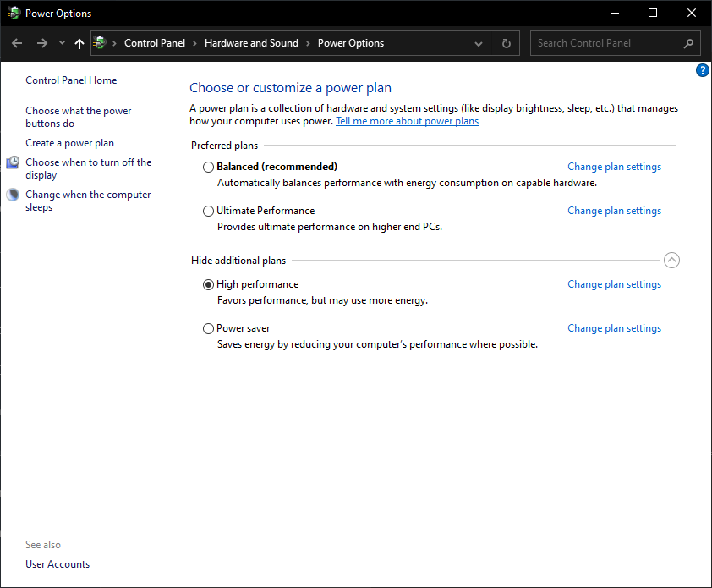Click the Power Options title bar icon
712x588 pixels.
click(13, 13)
